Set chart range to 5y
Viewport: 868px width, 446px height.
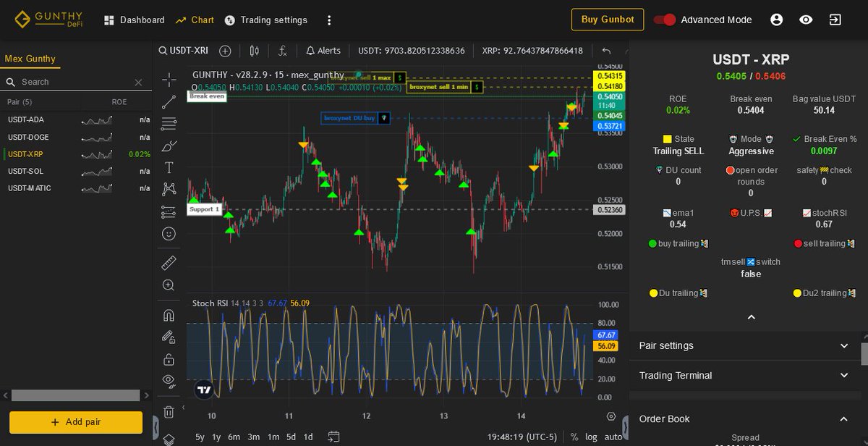tap(200, 437)
